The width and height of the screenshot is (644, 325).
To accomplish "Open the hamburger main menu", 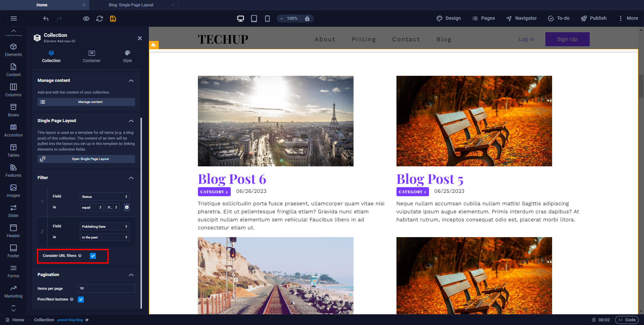I will [x=14, y=18].
